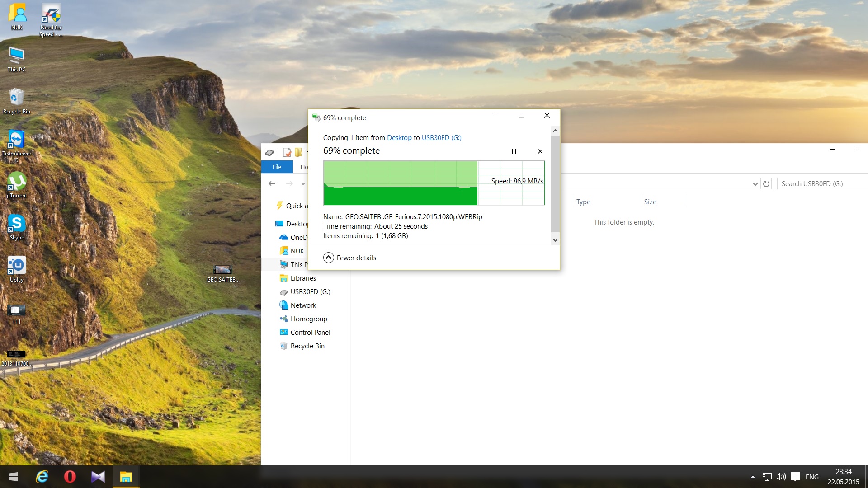Open Internet Explorer from the taskbar
Screen dimensions: 868x488
(x=42, y=477)
